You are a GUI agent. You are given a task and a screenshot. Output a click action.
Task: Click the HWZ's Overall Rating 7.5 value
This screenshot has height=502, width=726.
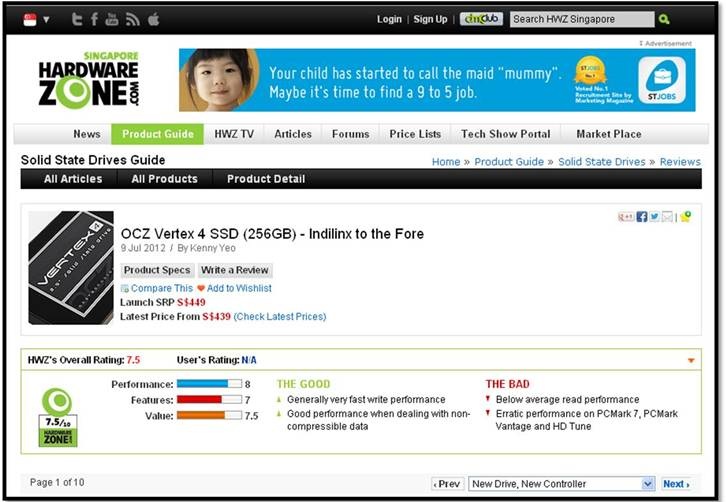[x=133, y=360]
